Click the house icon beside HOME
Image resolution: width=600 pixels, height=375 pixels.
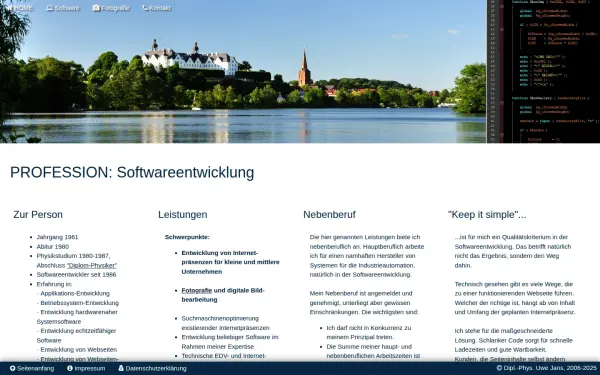(10, 8)
